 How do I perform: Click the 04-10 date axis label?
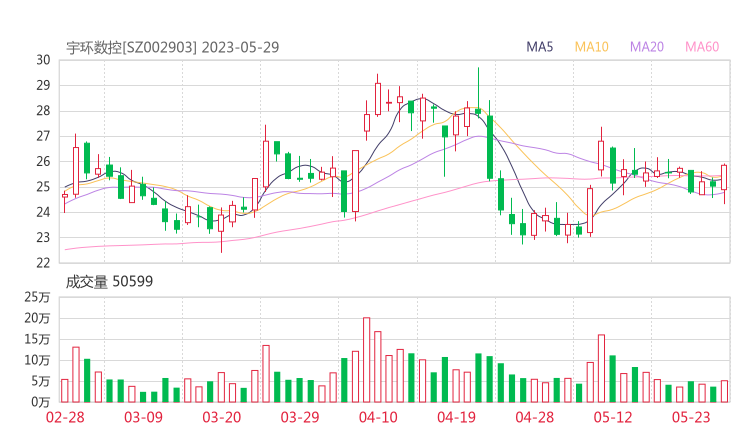pyautogui.click(x=378, y=417)
